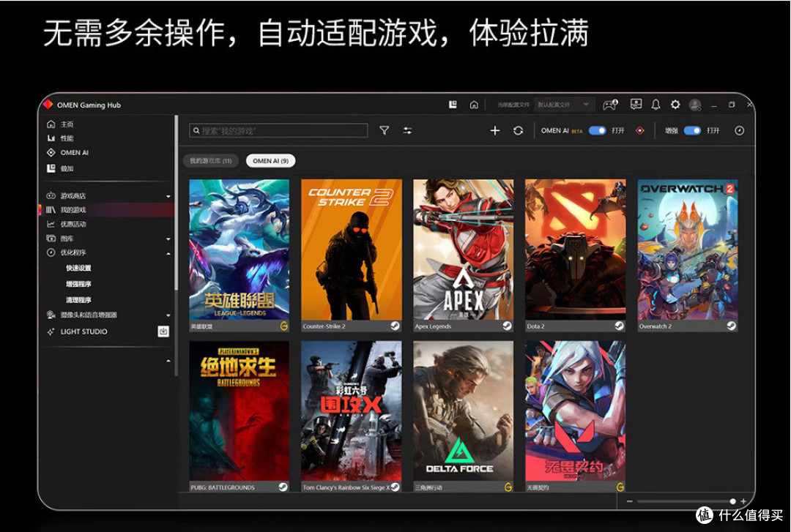Increase thumbnail size with plus button
791x532 pixels.
coord(743,501)
